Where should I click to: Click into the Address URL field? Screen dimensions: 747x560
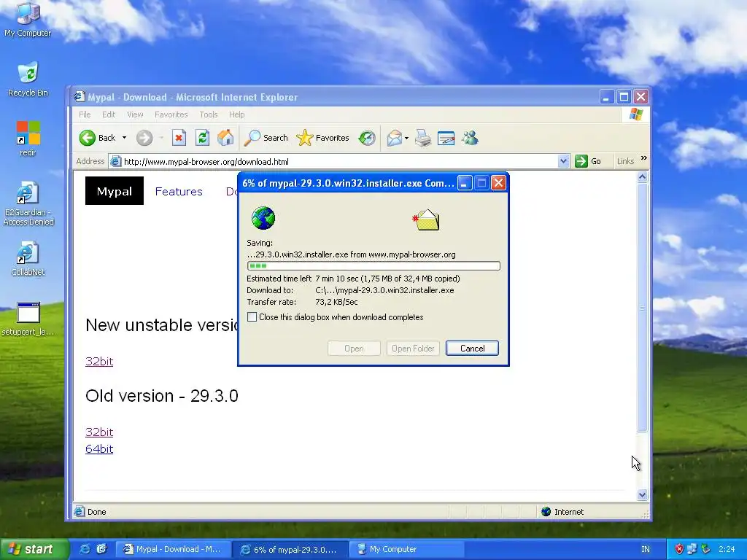pos(333,161)
